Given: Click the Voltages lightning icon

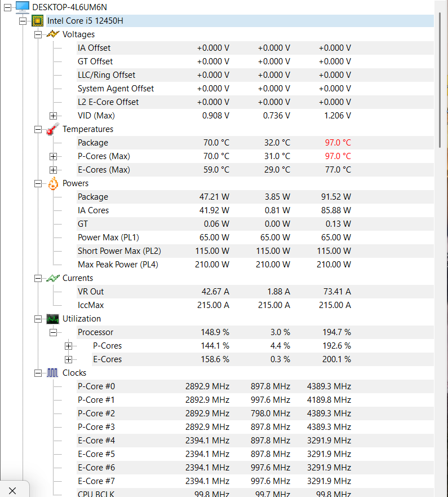Looking at the screenshot, I should (x=53, y=34).
